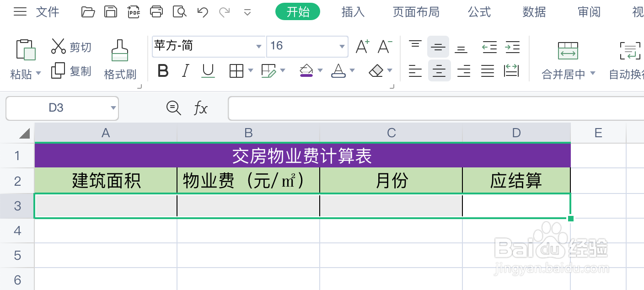This screenshot has width=644, height=290.
Task: Apply purple fill color swatch
Action: pos(306,70)
